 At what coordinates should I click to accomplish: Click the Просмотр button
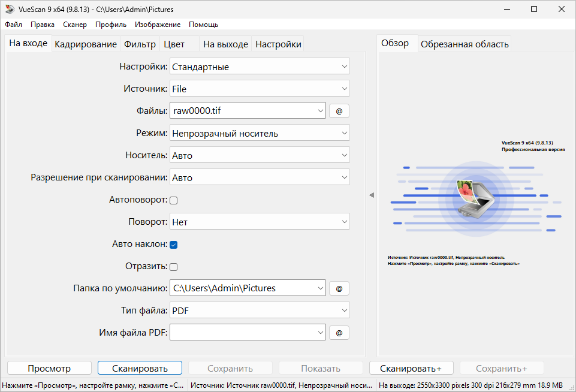point(49,367)
